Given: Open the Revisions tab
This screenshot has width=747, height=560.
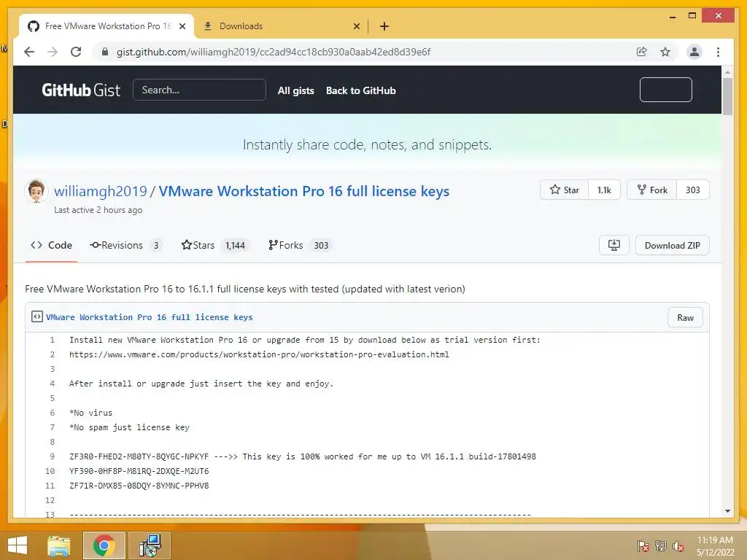Looking at the screenshot, I should (x=125, y=245).
